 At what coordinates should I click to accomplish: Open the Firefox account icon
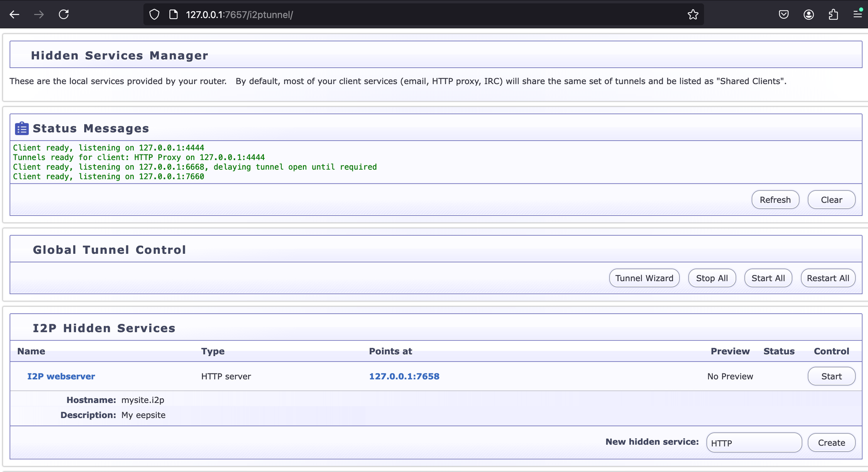[x=809, y=14]
